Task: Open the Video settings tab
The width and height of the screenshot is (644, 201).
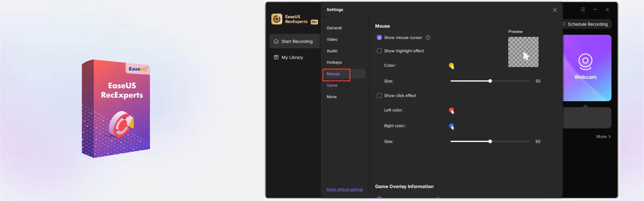Action: coord(332,40)
